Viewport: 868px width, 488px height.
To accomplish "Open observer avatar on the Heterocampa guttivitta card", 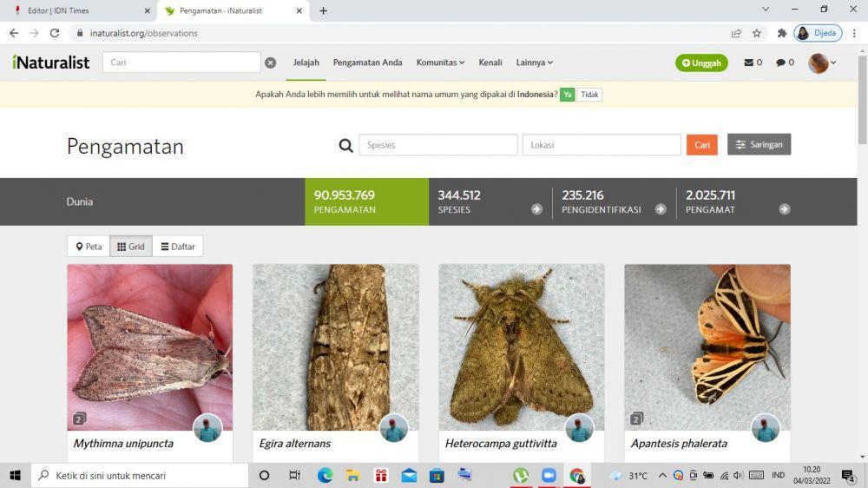I will click(x=580, y=427).
